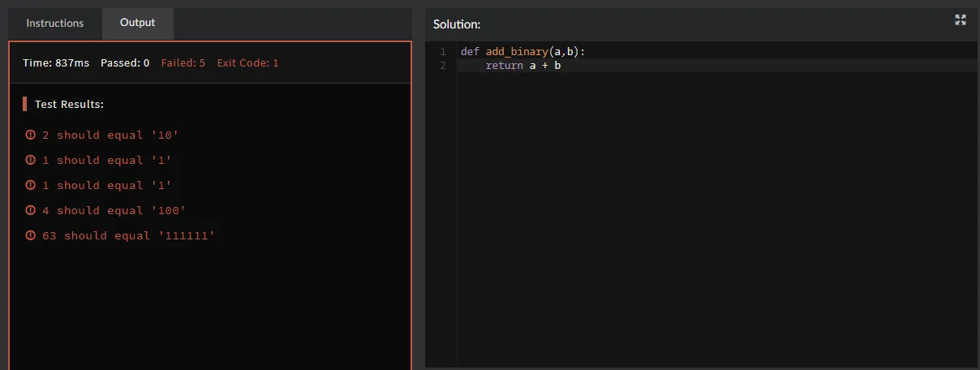This screenshot has width=980, height=370.
Task: Place cursor in "def add_binary(a,b):" code line
Action: [x=523, y=51]
